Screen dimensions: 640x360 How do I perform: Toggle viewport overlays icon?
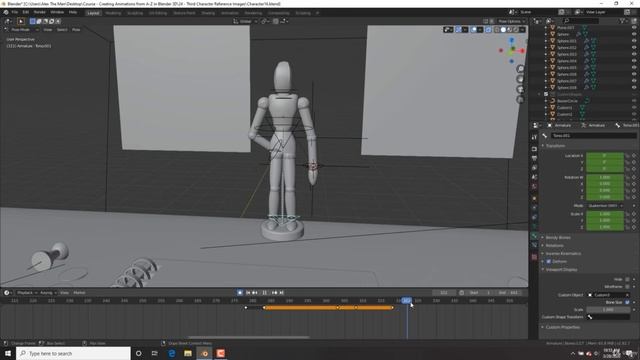click(x=473, y=30)
